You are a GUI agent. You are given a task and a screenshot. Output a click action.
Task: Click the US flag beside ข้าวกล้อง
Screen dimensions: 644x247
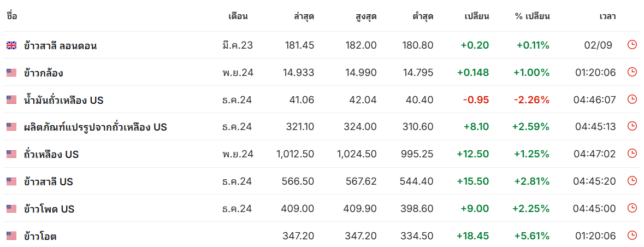[x=11, y=73]
